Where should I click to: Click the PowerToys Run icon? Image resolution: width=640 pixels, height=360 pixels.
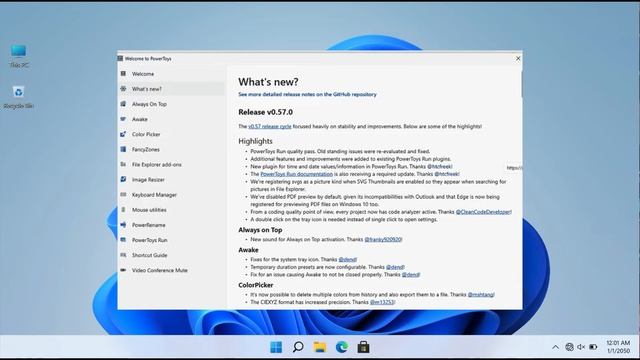point(123,240)
